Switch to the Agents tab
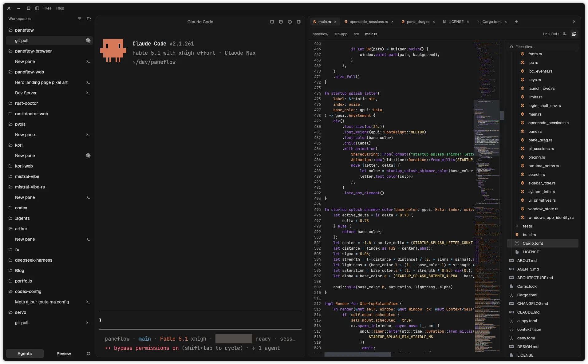The image size is (588, 364). coord(25,354)
